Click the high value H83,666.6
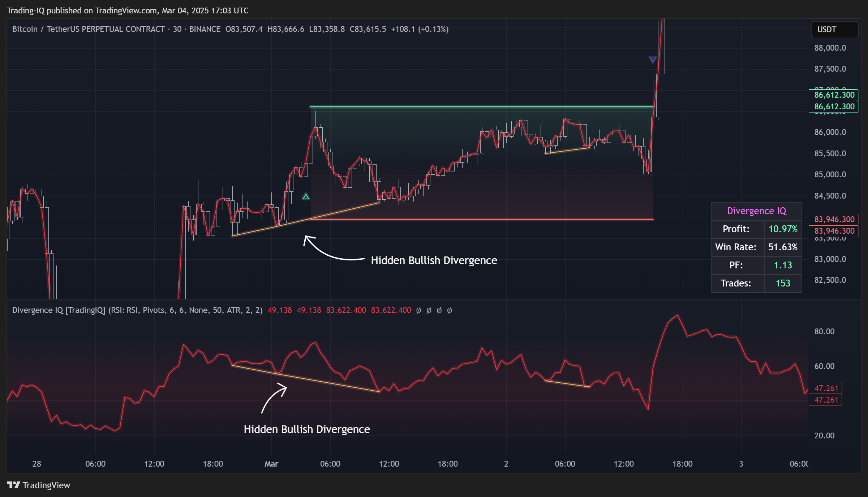The width and height of the screenshot is (868, 497). point(285,29)
